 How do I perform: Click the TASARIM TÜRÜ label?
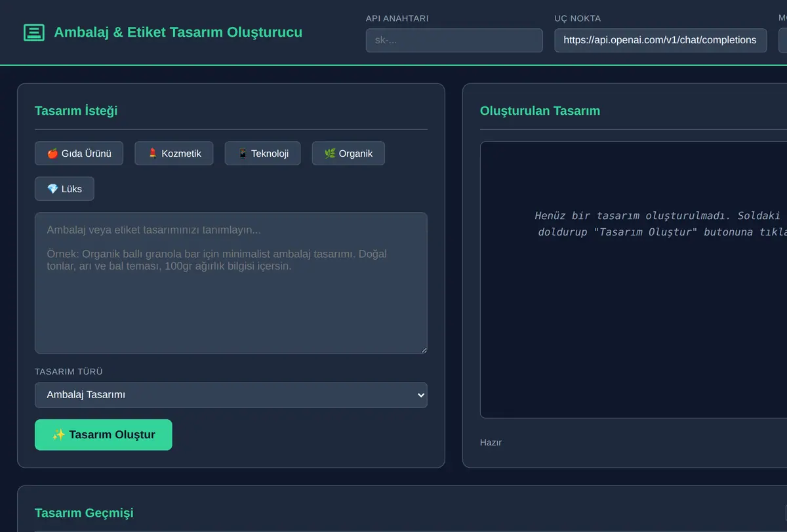pos(69,371)
